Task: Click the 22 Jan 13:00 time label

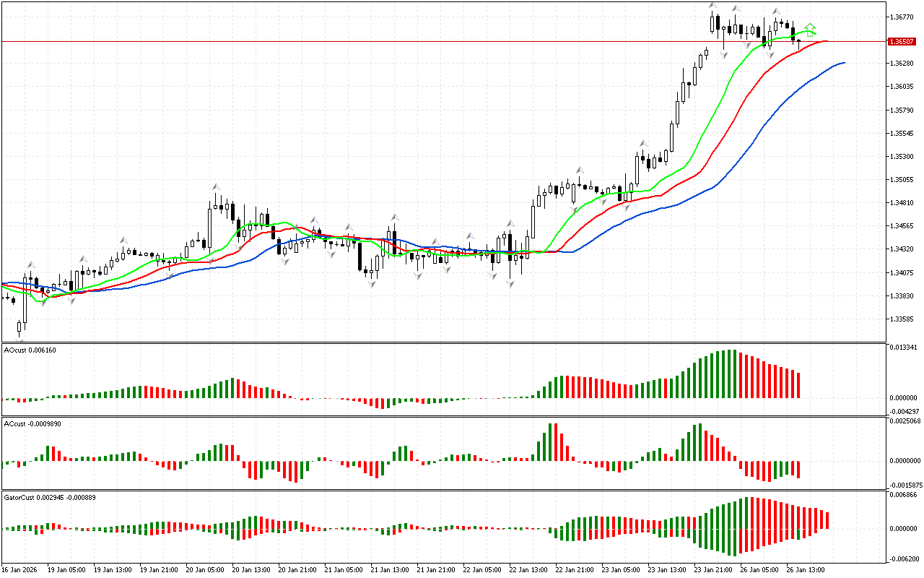Action: 528,570
